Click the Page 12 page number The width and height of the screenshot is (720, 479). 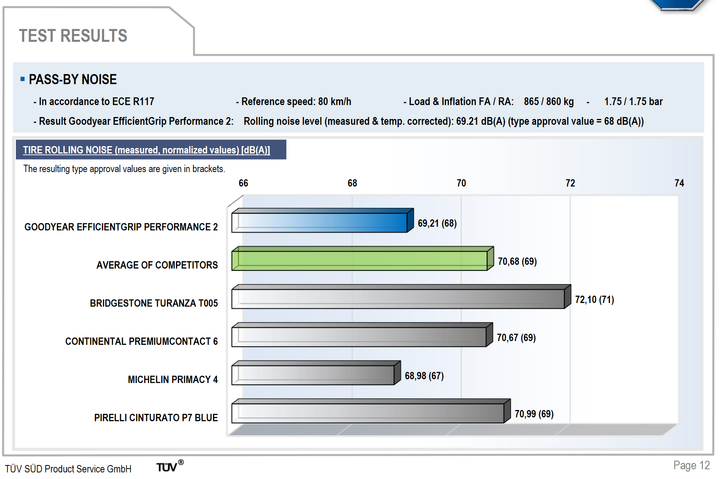692,465
